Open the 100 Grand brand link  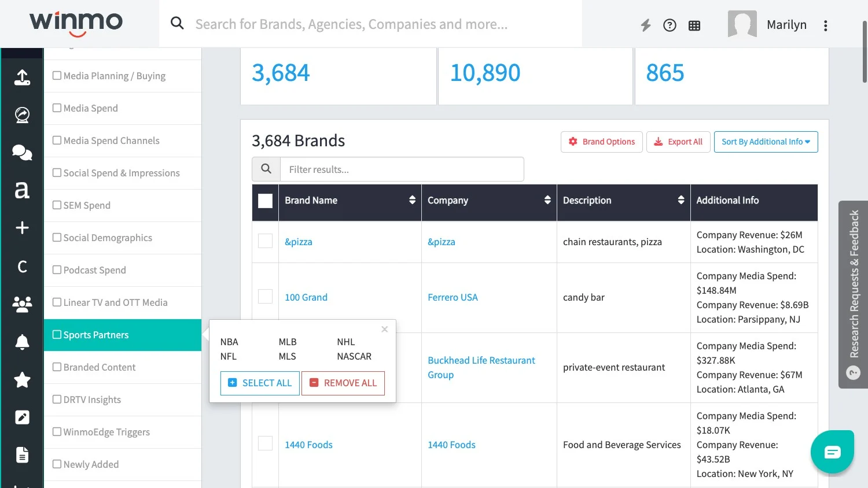(x=306, y=297)
